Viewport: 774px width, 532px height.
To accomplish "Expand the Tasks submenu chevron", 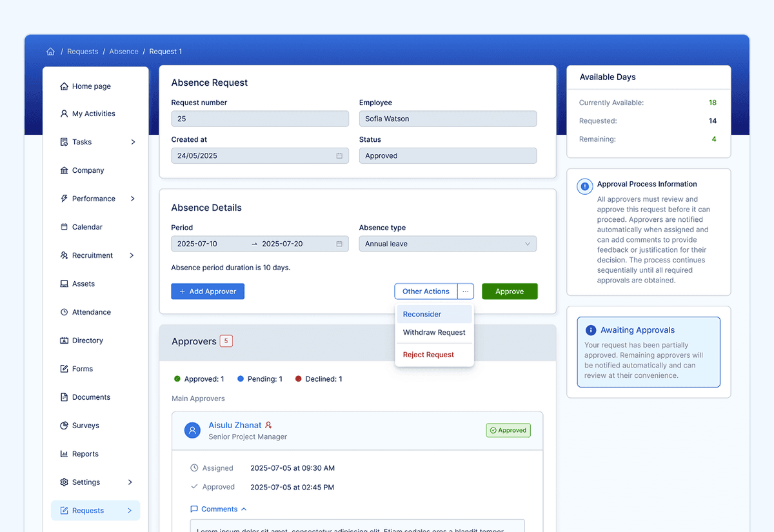I will click(133, 142).
